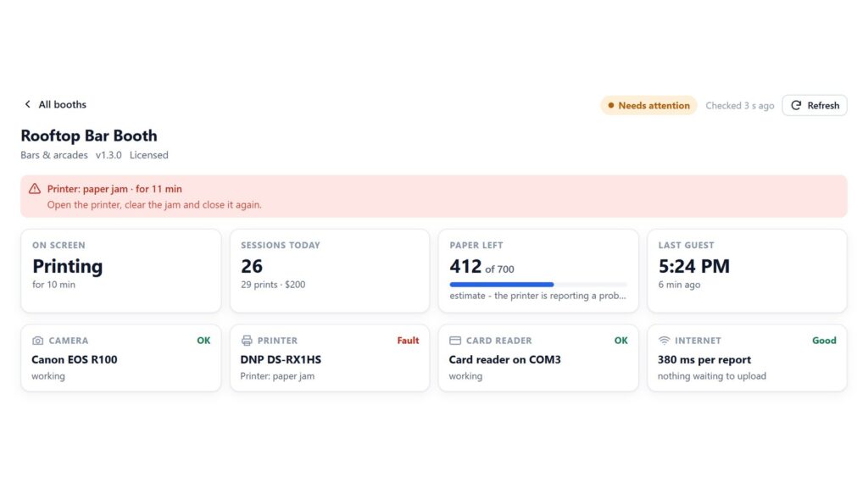This screenshot has height=488, width=868.
Task: Click the DNP DS-RX1HS printer name
Action: coord(281,359)
